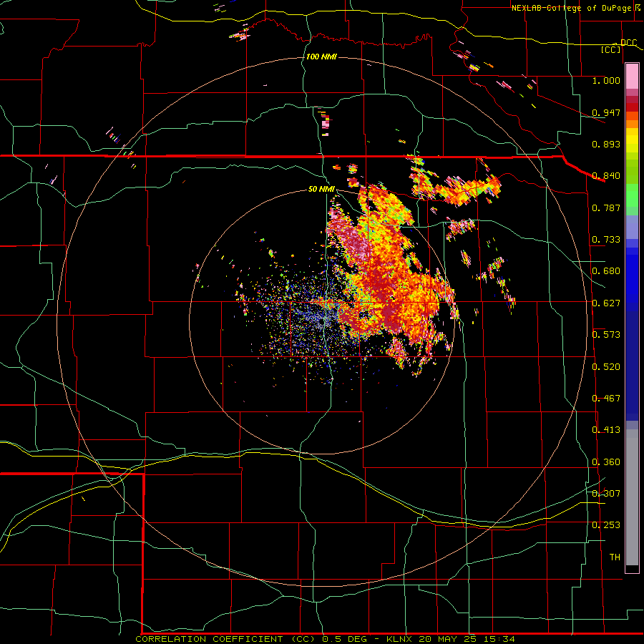Click the 0.253 scale value
This screenshot has width=644, height=644.
(606, 525)
